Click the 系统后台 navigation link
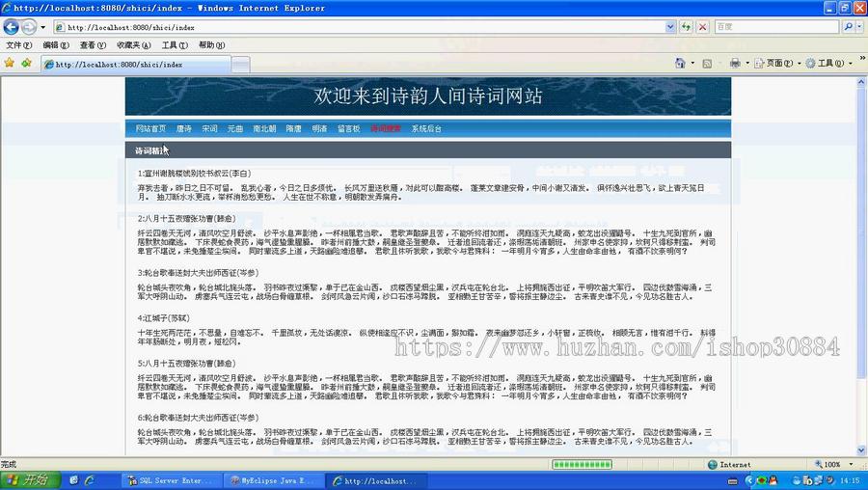This screenshot has height=490, width=868. click(x=426, y=128)
